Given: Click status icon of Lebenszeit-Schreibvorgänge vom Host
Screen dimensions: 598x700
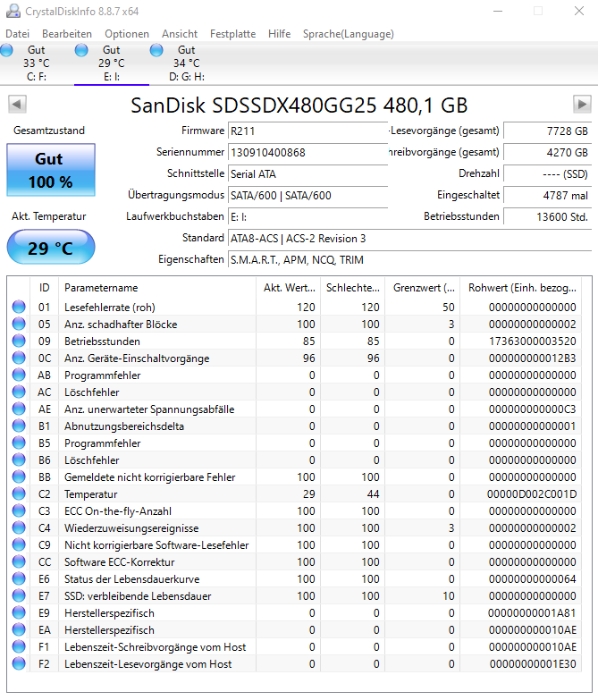Looking at the screenshot, I should click(x=19, y=646).
